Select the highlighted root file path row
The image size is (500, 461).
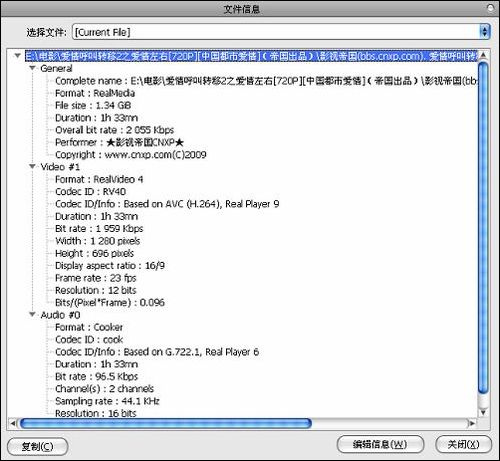point(251,56)
